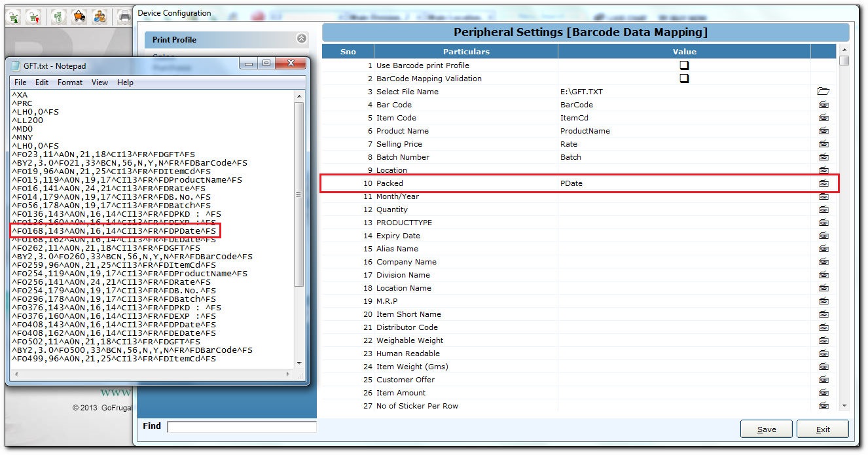The height and width of the screenshot is (455, 868).
Task: Browse for file with Select File Name folder icon
Action: (823, 92)
